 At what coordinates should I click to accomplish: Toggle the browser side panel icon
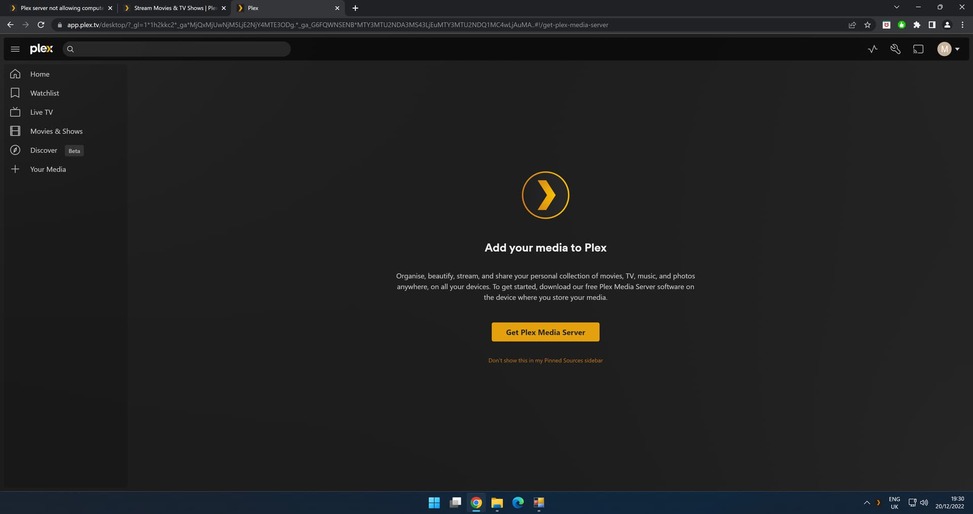click(x=931, y=25)
